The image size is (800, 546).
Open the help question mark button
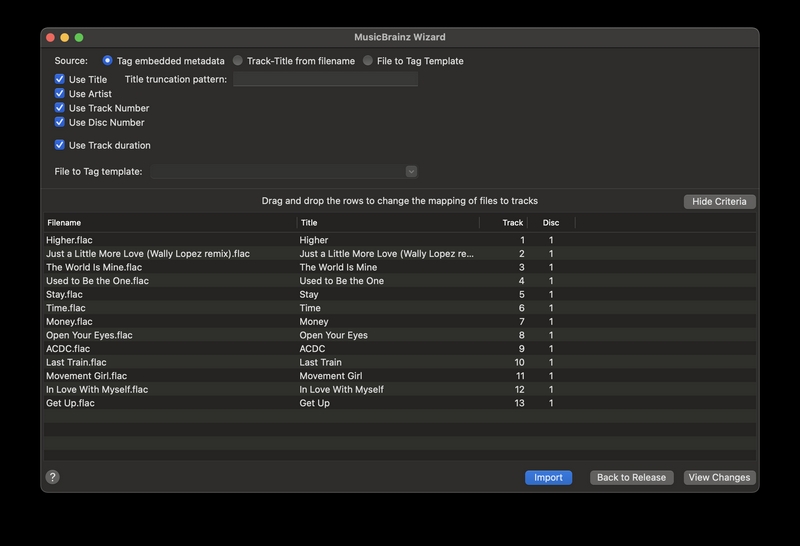(x=53, y=477)
